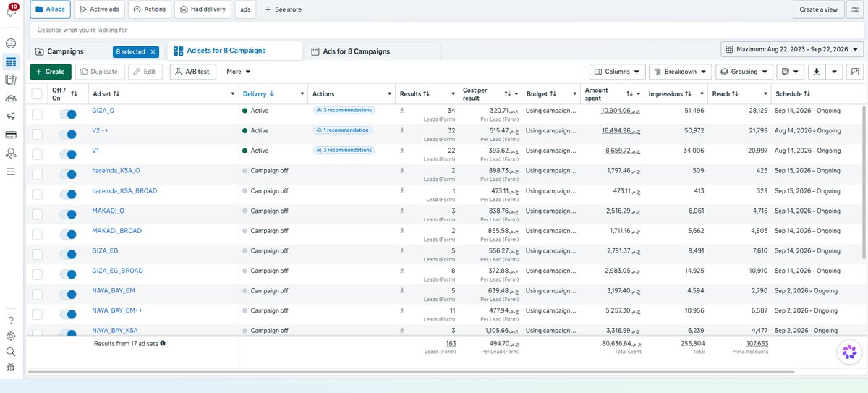Open the Columns dropdown
The height and width of the screenshot is (393, 868).
tap(618, 72)
